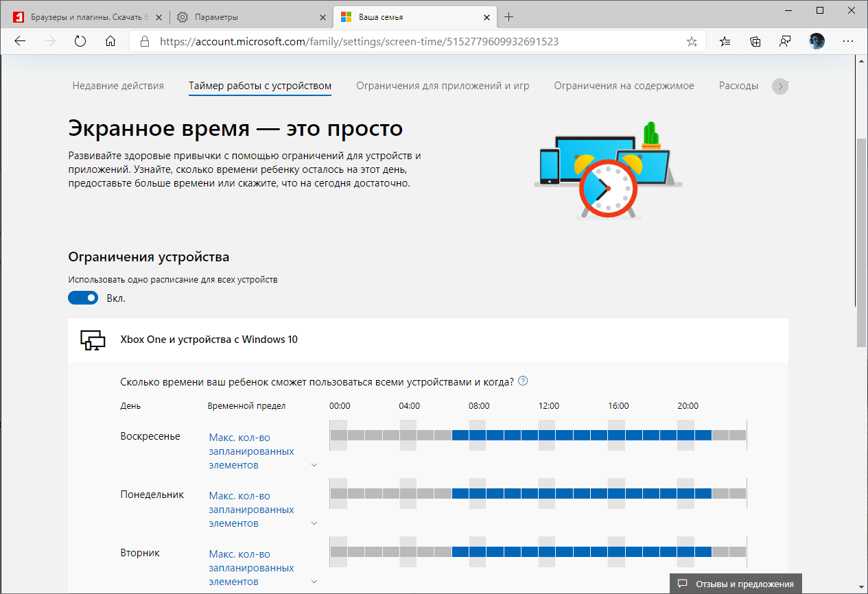Switch to the Недавние действия tab
This screenshot has height=594, width=868.
point(117,86)
